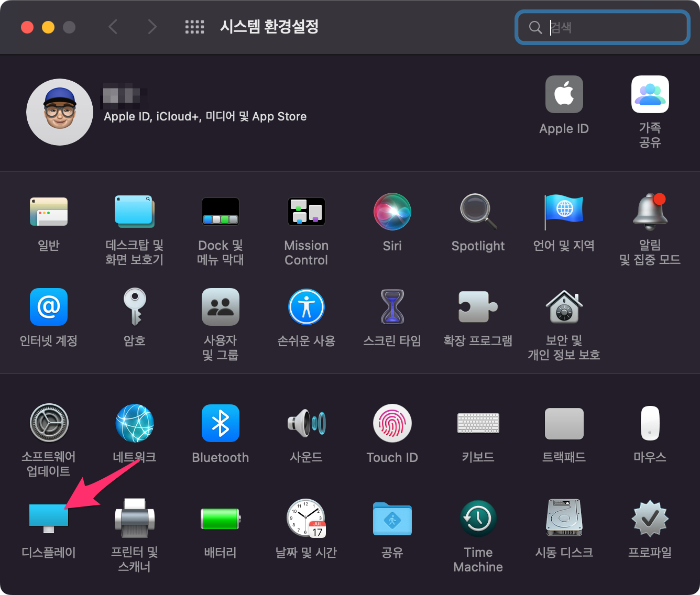Open Touch ID fingerprint icon
This screenshot has width=700, height=595.
pyautogui.click(x=392, y=423)
